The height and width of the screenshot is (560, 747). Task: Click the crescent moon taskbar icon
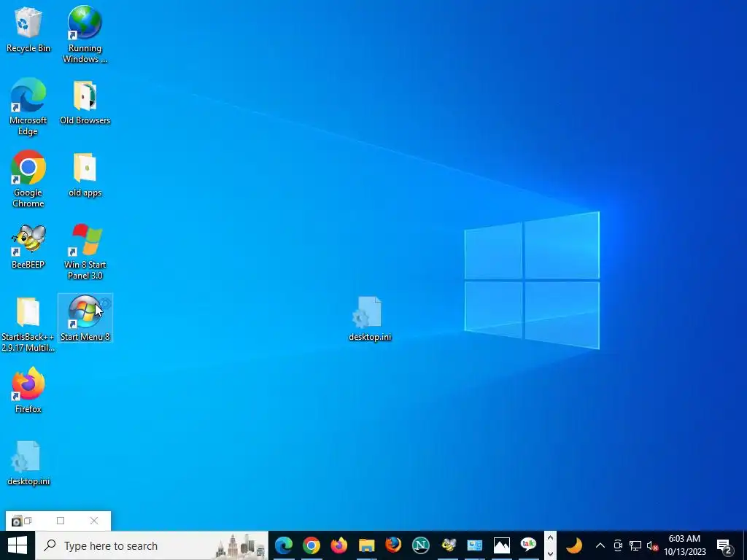click(x=575, y=545)
